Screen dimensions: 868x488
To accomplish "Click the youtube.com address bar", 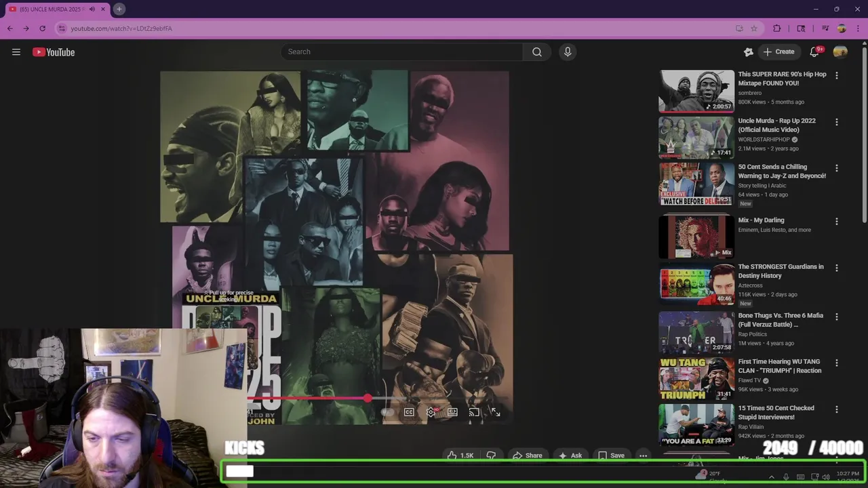I will tap(400, 28).
